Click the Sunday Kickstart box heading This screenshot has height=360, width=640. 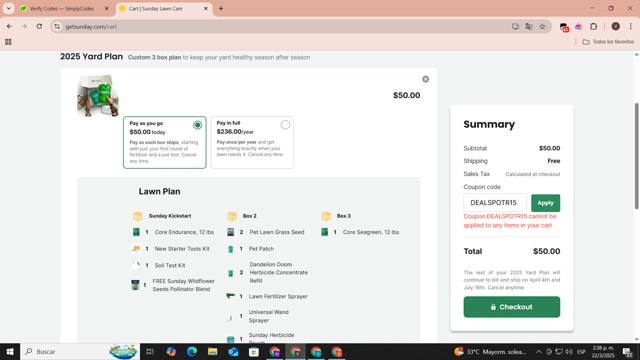(x=170, y=216)
